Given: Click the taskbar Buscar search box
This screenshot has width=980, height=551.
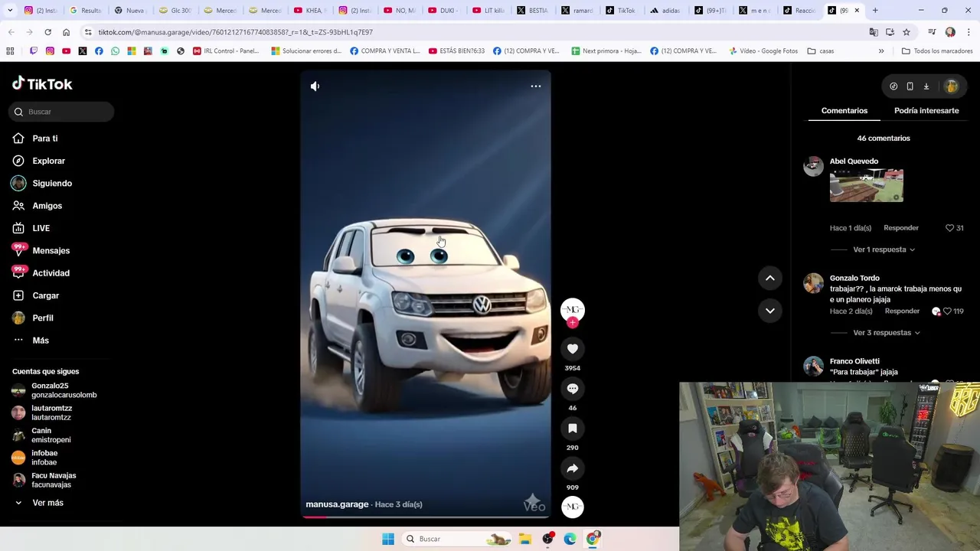Looking at the screenshot, I should (457, 539).
